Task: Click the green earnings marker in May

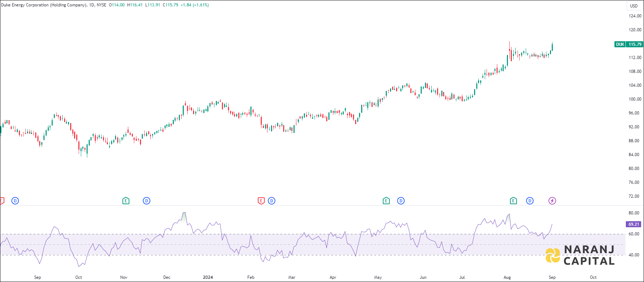Action: (386, 201)
